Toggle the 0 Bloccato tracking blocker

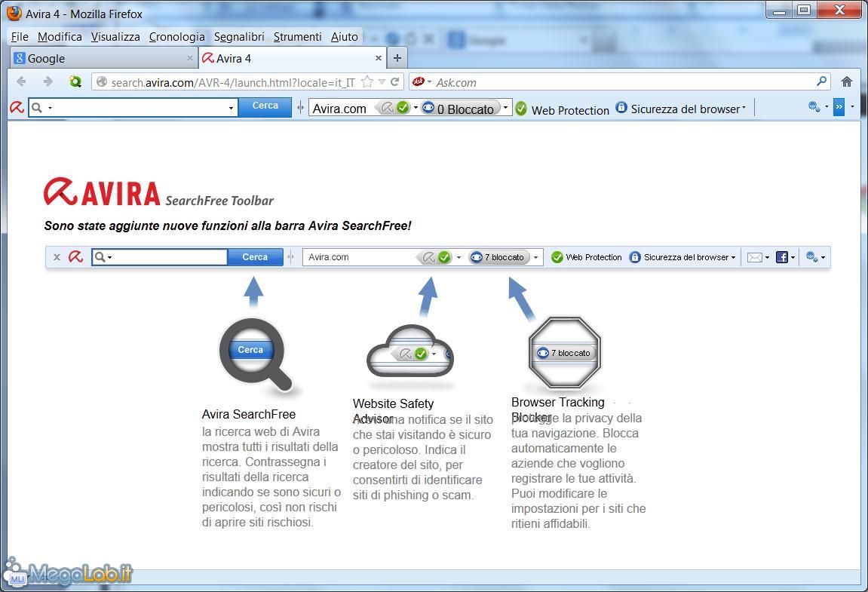click(461, 108)
